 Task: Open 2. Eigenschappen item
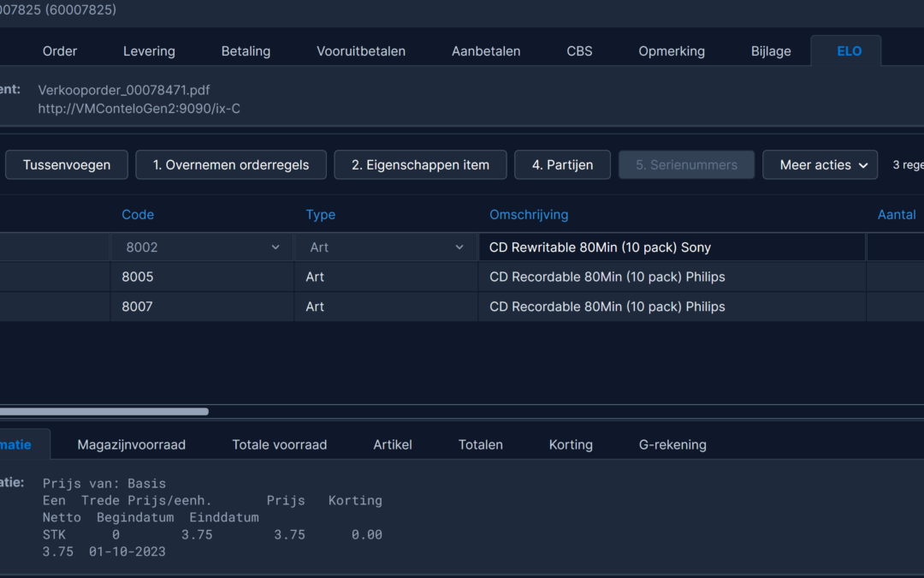pos(420,165)
